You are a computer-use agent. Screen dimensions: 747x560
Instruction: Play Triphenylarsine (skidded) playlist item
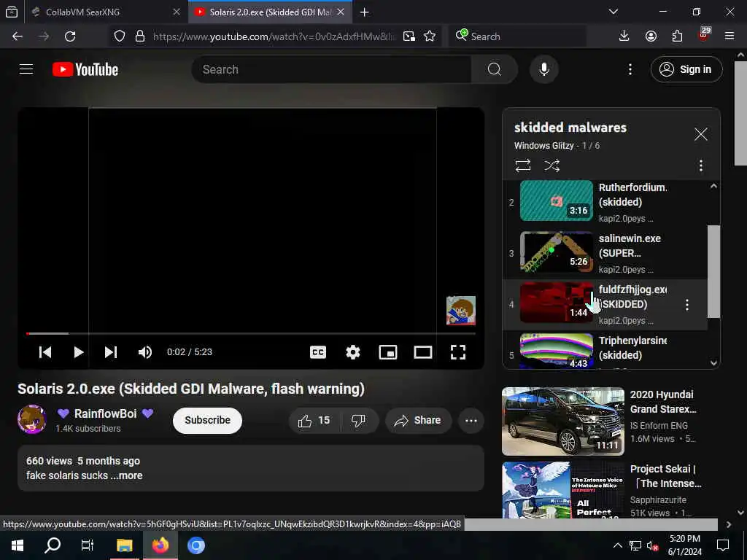click(605, 350)
